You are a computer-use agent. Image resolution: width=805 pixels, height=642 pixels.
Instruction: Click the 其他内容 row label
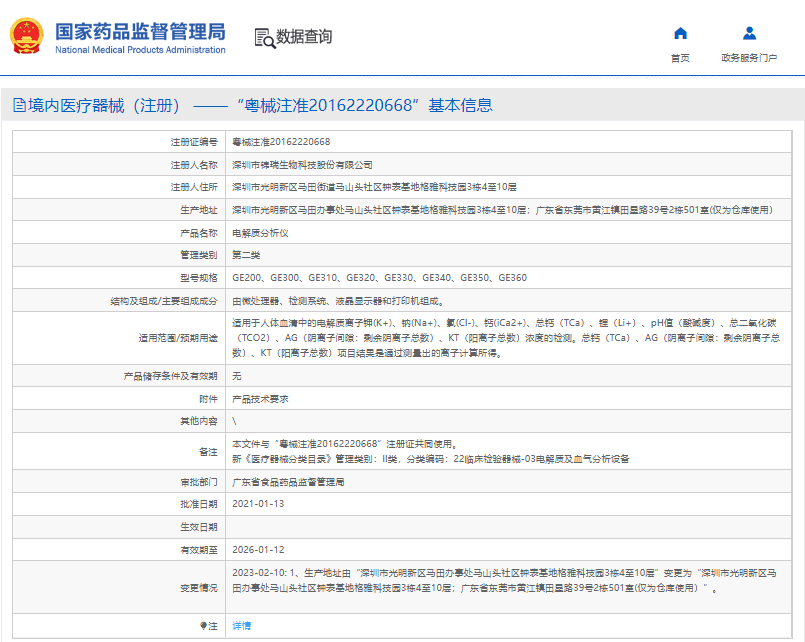click(199, 421)
